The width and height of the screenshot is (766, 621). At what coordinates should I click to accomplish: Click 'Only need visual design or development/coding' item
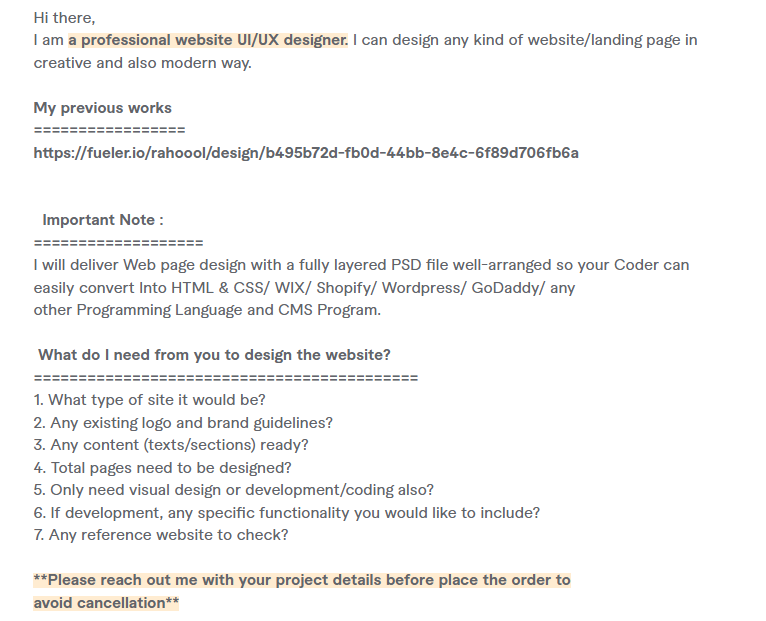click(233, 490)
